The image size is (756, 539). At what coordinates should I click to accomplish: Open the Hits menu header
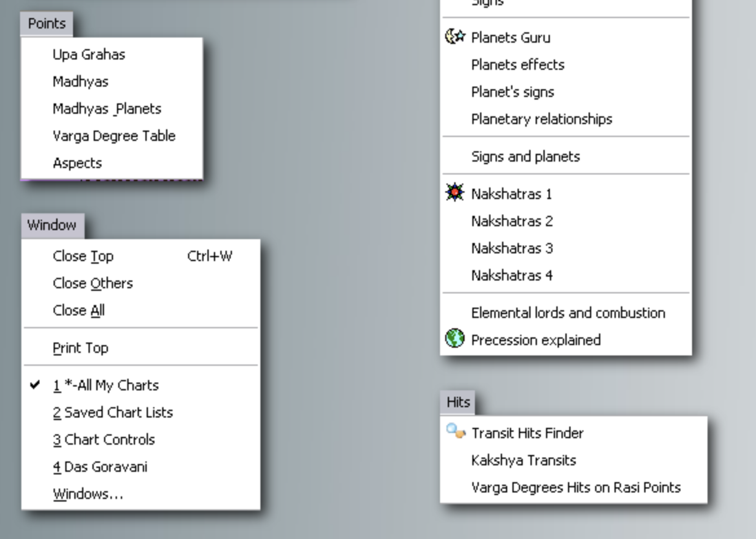[458, 402]
